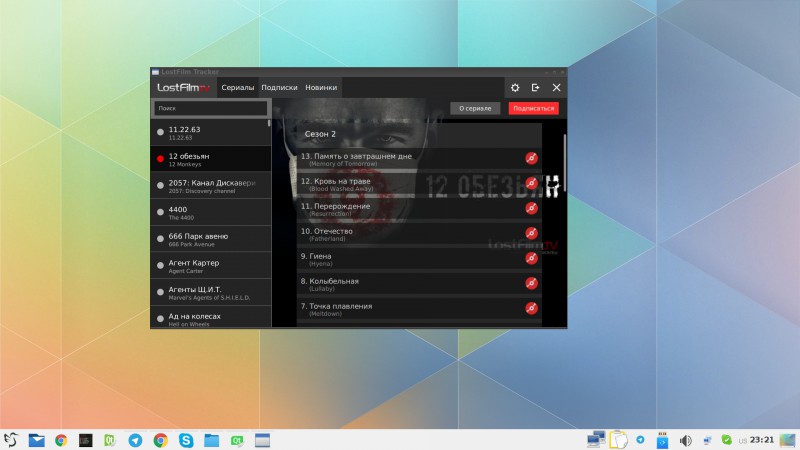Click the network computers tray icon
This screenshot has height=450, width=800.
click(x=595, y=439)
